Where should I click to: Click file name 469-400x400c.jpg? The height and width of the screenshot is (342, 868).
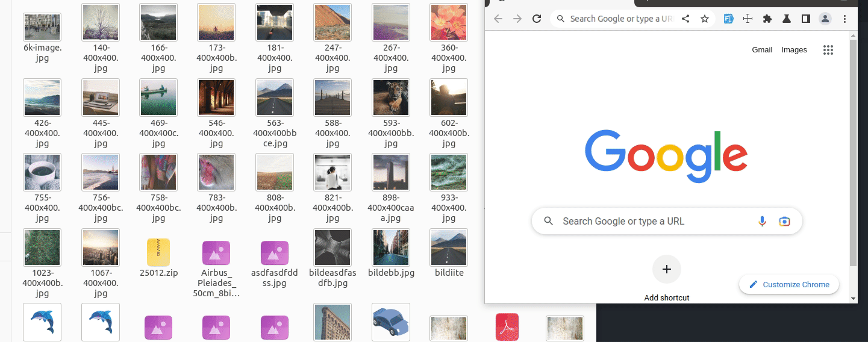click(158, 133)
